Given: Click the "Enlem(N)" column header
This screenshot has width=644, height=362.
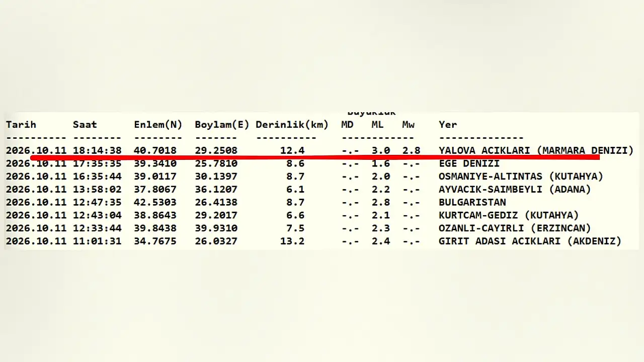Looking at the screenshot, I should point(158,125).
